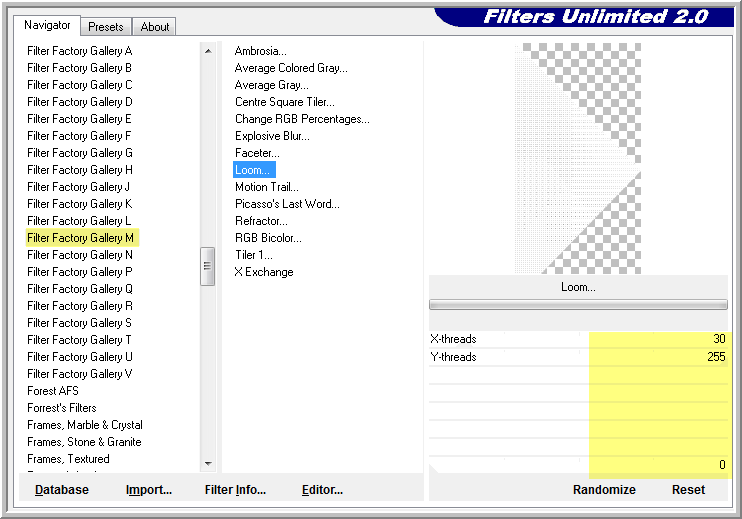The image size is (742, 519).
Task: Select Filter Factory Gallery D
Action: [x=80, y=102]
